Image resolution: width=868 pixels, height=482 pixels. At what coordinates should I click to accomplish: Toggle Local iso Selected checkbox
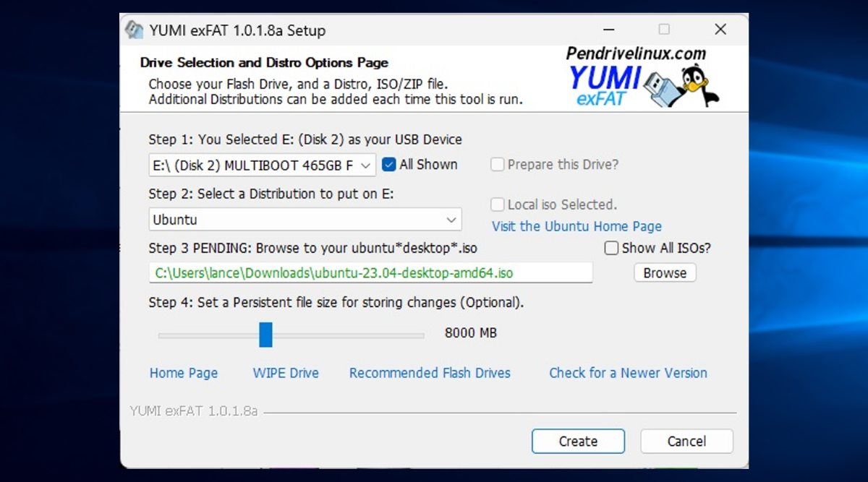click(498, 205)
